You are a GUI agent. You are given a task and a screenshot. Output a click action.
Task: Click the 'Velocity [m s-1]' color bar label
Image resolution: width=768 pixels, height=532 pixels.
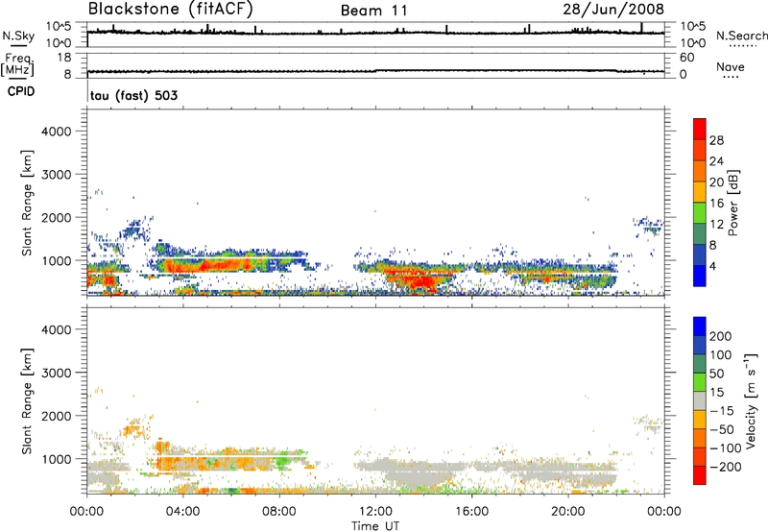pyautogui.click(x=751, y=400)
